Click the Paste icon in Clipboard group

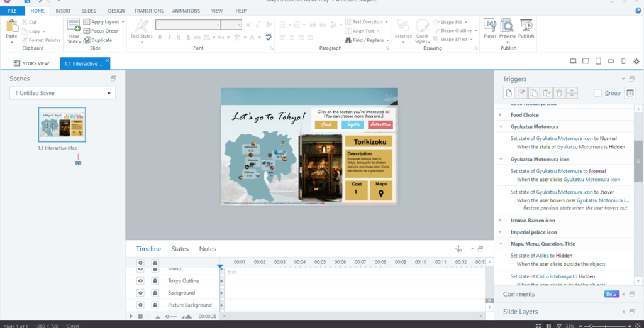pyautogui.click(x=12, y=26)
